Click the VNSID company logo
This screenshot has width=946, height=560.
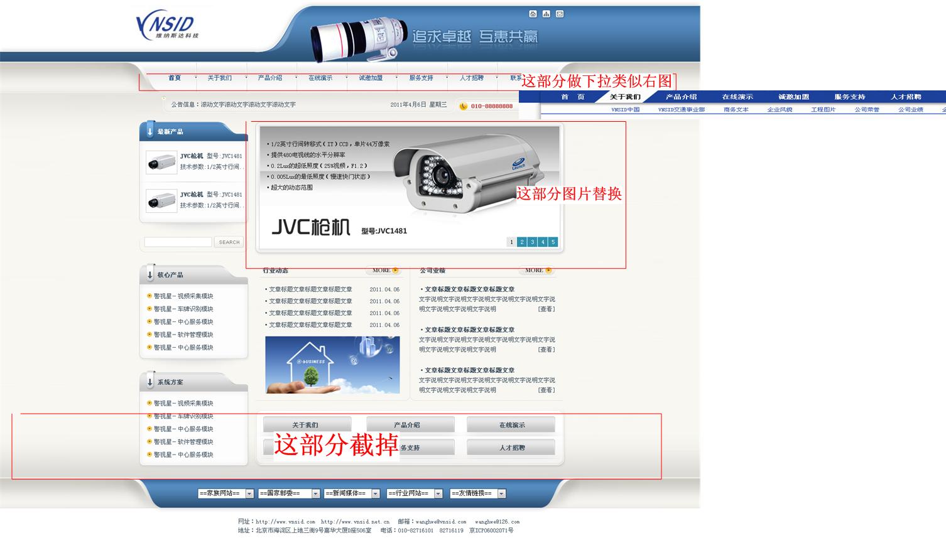pyautogui.click(x=166, y=26)
